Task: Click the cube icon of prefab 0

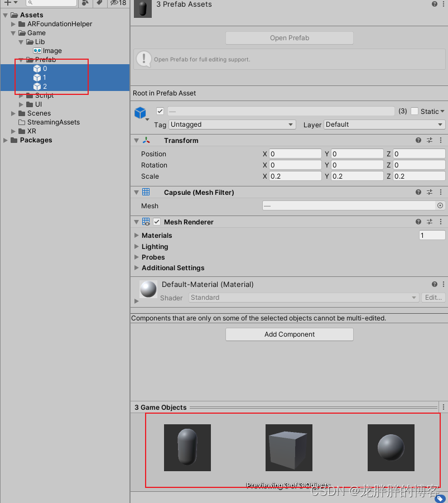Action: [37, 69]
